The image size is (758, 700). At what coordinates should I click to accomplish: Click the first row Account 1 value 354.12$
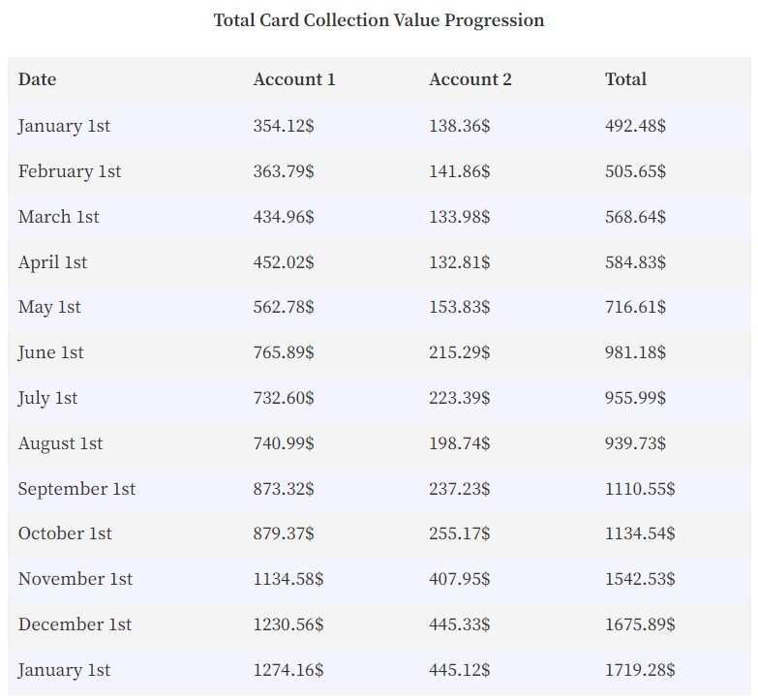(284, 126)
